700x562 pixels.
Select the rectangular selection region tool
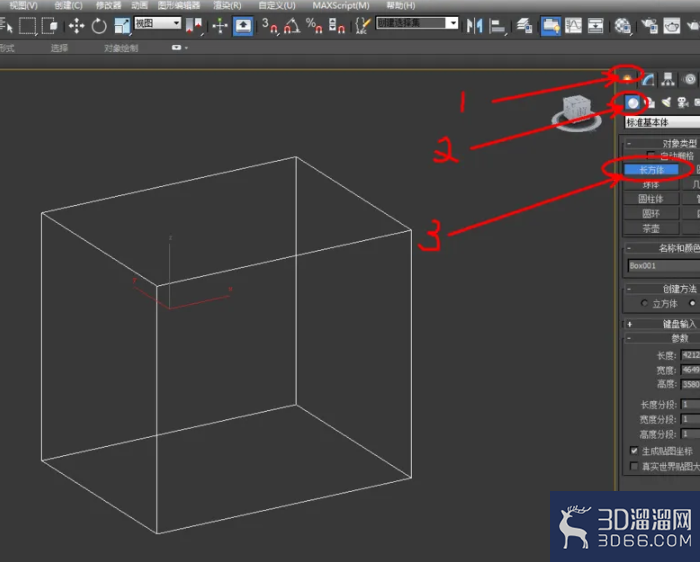27,25
